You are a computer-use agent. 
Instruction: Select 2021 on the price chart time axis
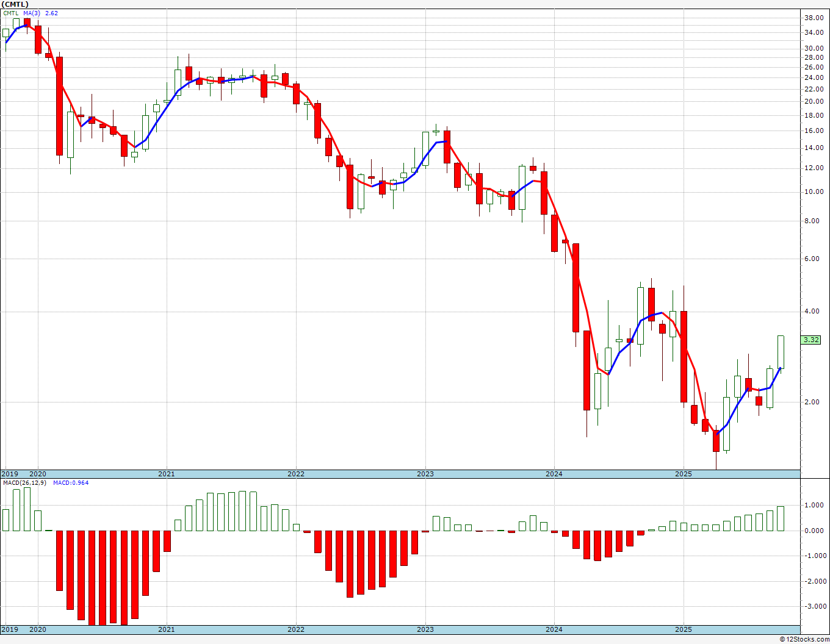(167, 474)
